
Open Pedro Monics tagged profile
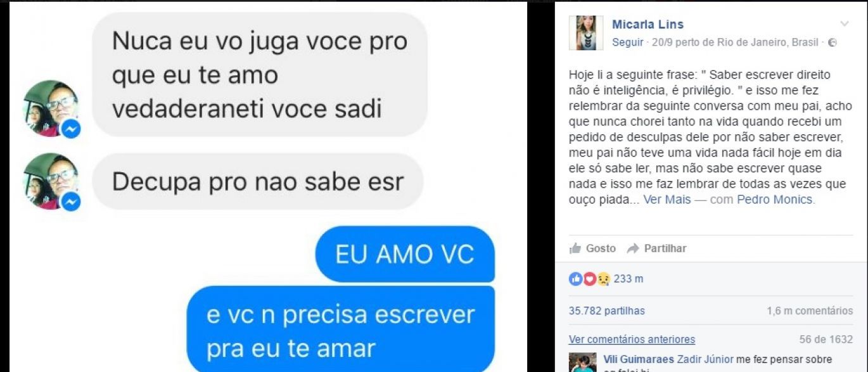pos(774,200)
